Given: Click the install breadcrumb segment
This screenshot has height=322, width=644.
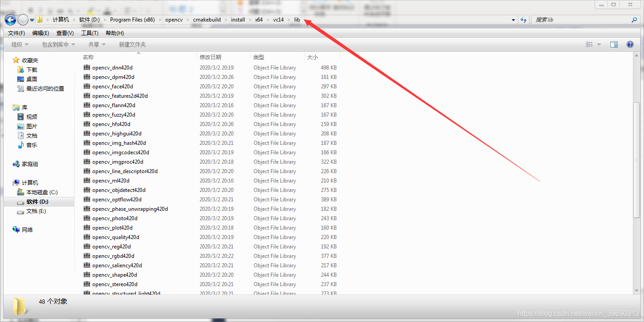Looking at the screenshot, I should 238,20.
